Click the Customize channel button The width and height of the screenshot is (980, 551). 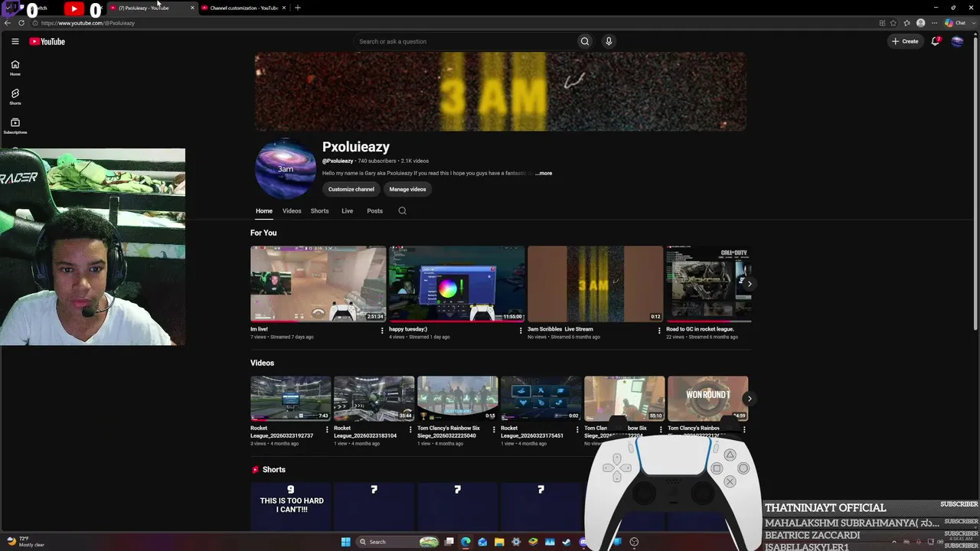[x=351, y=189]
